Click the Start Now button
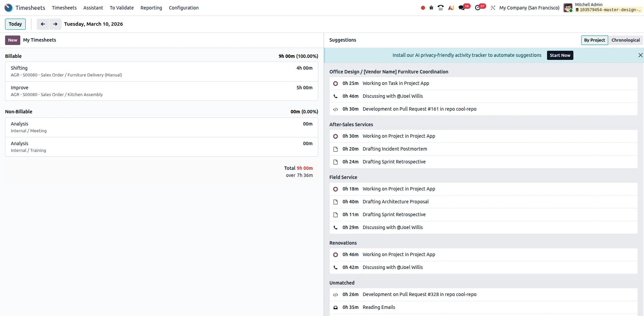This screenshot has width=644, height=316. tap(560, 55)
